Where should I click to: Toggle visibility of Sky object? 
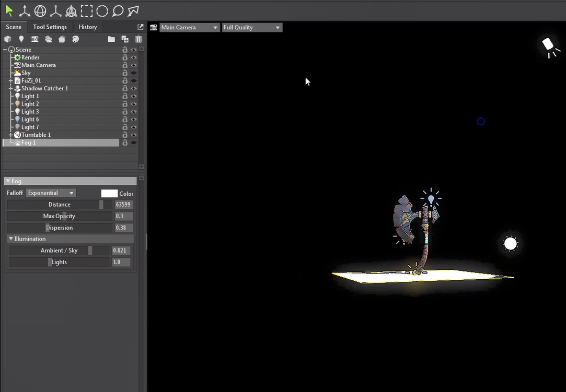(x=134, y=73)
